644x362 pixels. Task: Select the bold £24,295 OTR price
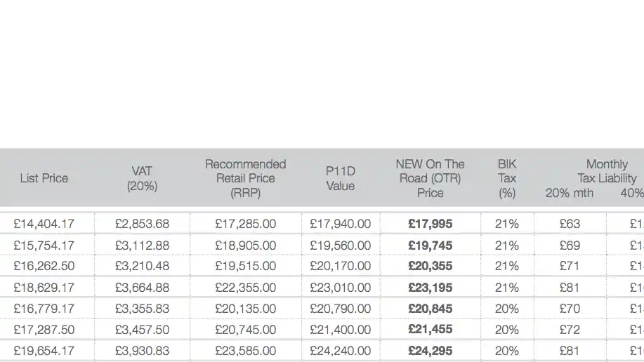click(430, 351)
